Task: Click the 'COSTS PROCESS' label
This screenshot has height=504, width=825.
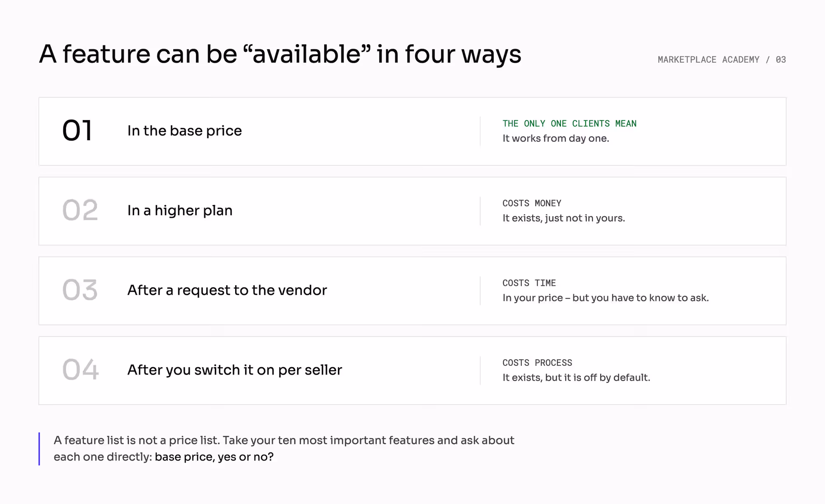Action: [537, 363]
